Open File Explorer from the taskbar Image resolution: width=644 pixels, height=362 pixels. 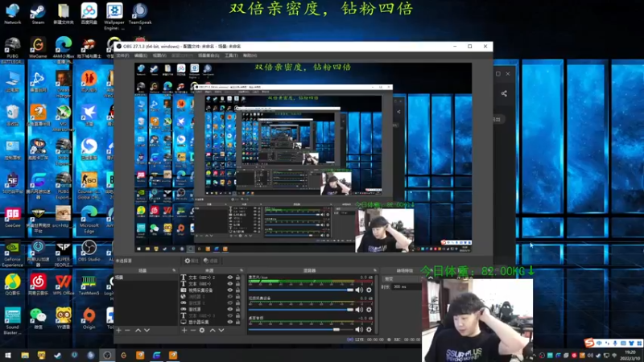pyautogui.click(x=25, y=355)
